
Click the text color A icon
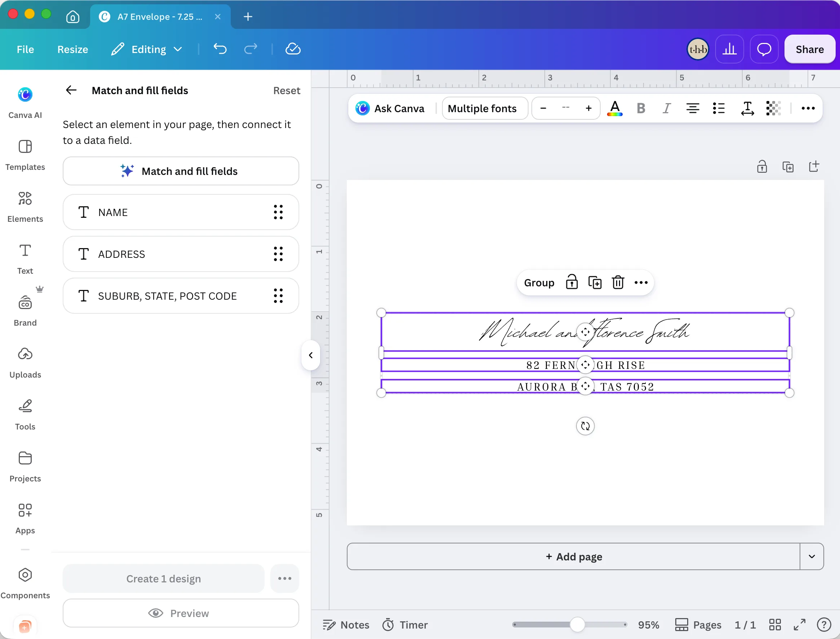(x=615, y=109)
